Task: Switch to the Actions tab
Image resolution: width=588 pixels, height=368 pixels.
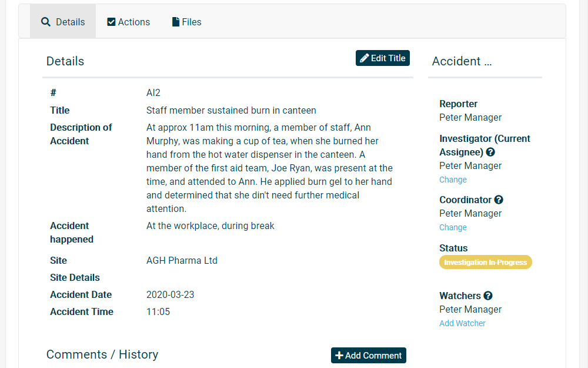Action: (x=128, y=22)
